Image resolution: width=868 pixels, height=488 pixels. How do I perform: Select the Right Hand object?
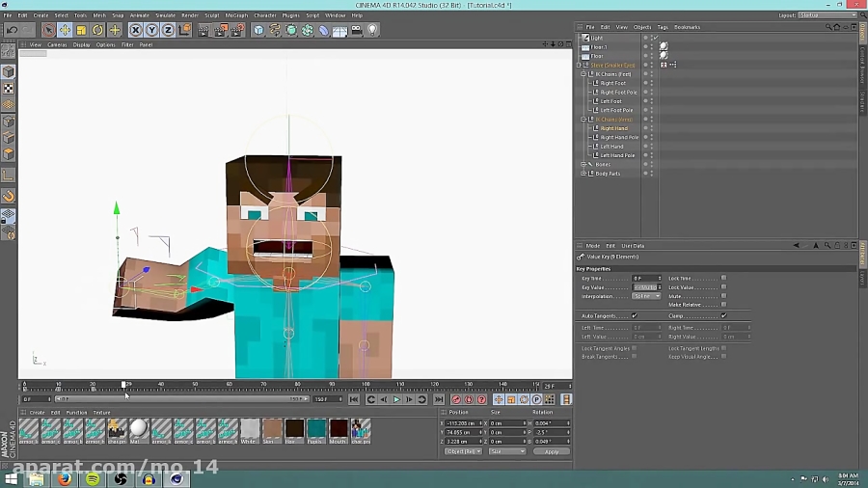614,128
